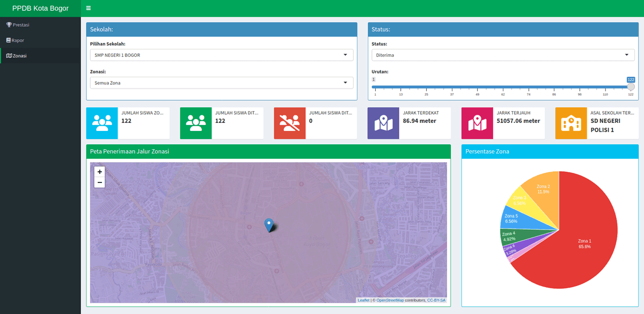Open the OpenStreetMap attribution link
This screenshot has height=314, width=644.
pos(390,300)
